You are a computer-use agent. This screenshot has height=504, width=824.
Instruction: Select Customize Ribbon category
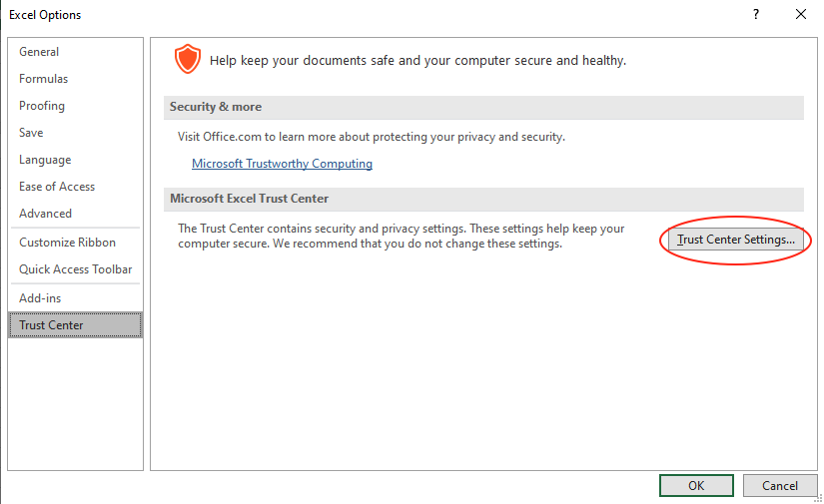67,243
